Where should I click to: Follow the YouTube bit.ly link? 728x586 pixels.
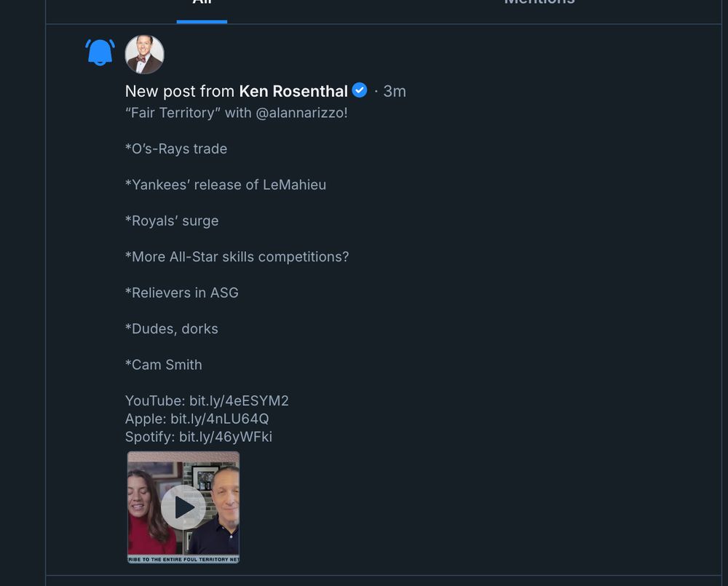tap(240, 400)
